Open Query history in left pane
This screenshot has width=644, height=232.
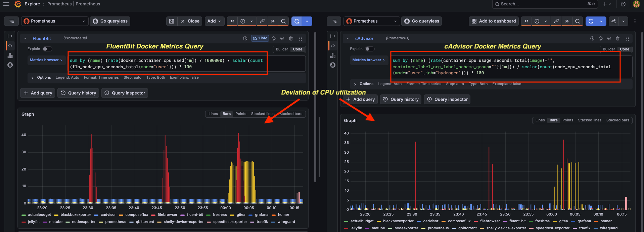click(78, 93)
